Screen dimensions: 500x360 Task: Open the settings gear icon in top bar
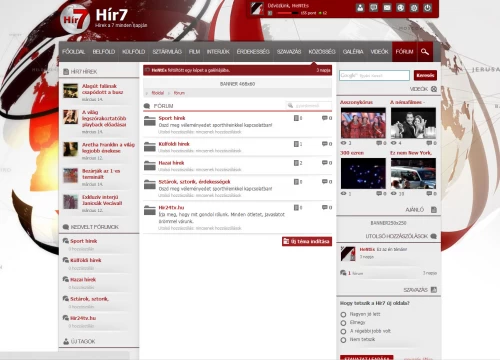(x=414, y=8)
